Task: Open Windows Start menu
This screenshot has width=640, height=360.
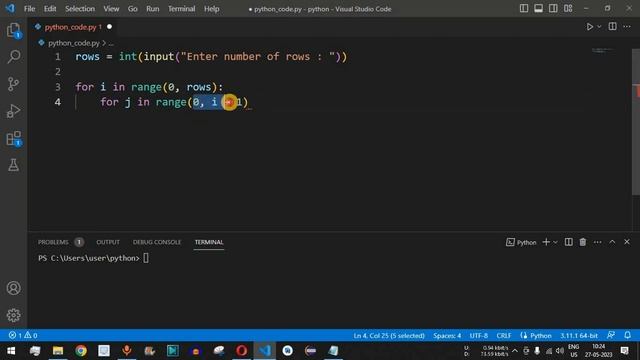Action: pos(11,351)
